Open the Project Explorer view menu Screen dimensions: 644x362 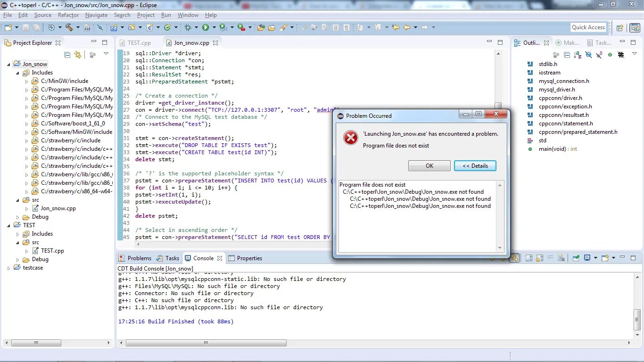pos(106,54)
